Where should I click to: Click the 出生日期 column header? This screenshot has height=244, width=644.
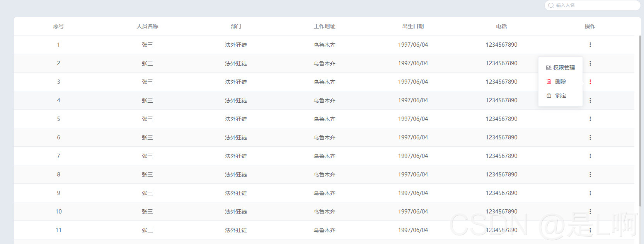413,26
